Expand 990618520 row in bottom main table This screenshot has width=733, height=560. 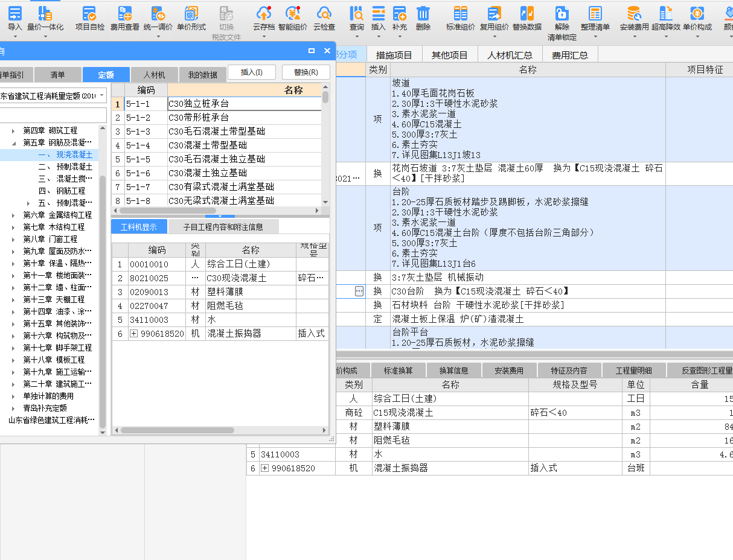(265, 468)
